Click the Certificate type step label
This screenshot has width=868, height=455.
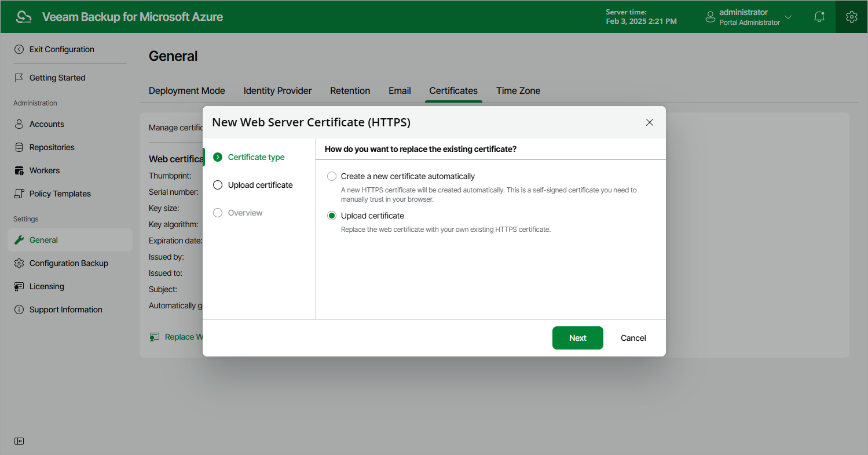click(x=257, y=157)
